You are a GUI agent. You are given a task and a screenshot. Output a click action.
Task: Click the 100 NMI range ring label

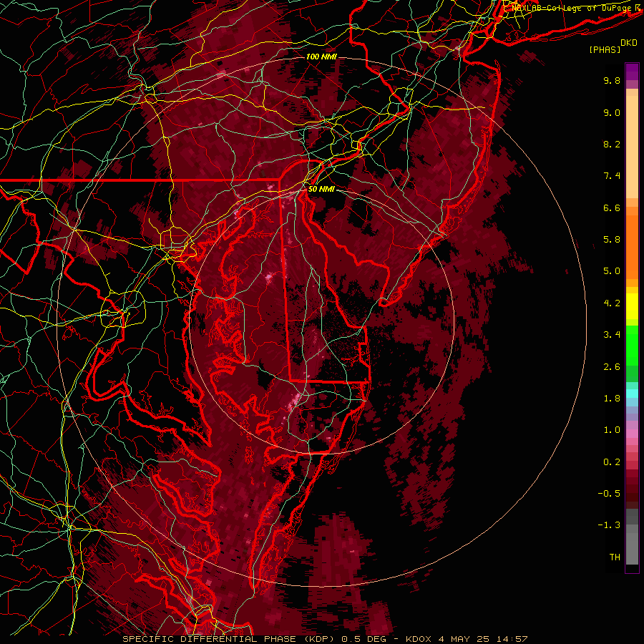[321, 57]
